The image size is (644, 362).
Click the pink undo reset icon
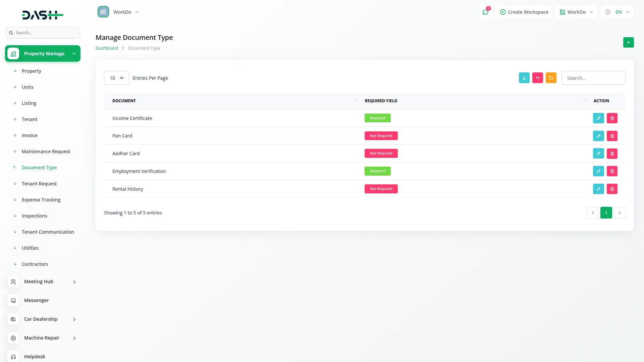(x=537, y=78)
